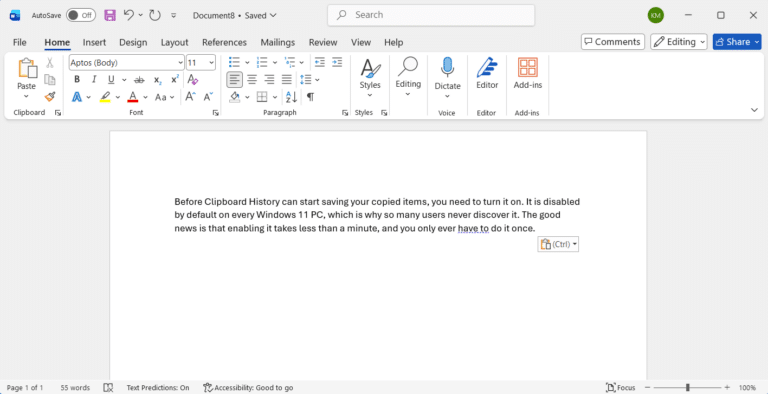Justify the paragraph text
The width and height of the screenshot is (768, 394).
point(287,79)
